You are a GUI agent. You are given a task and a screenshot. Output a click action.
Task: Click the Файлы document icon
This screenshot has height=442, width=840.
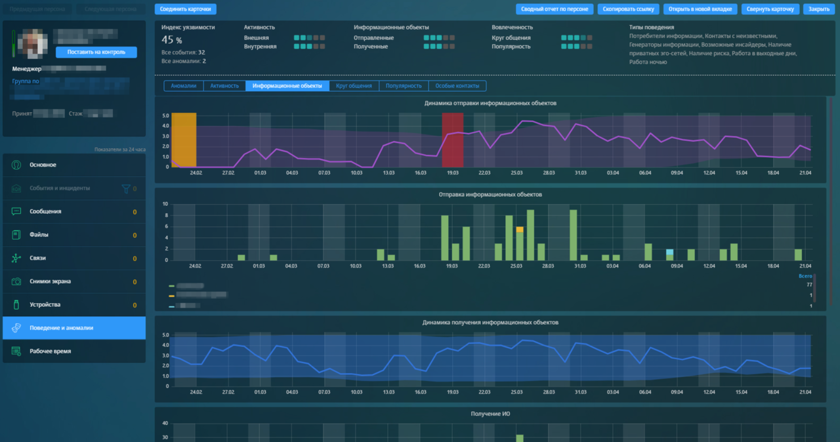click(x=16, y=235)
